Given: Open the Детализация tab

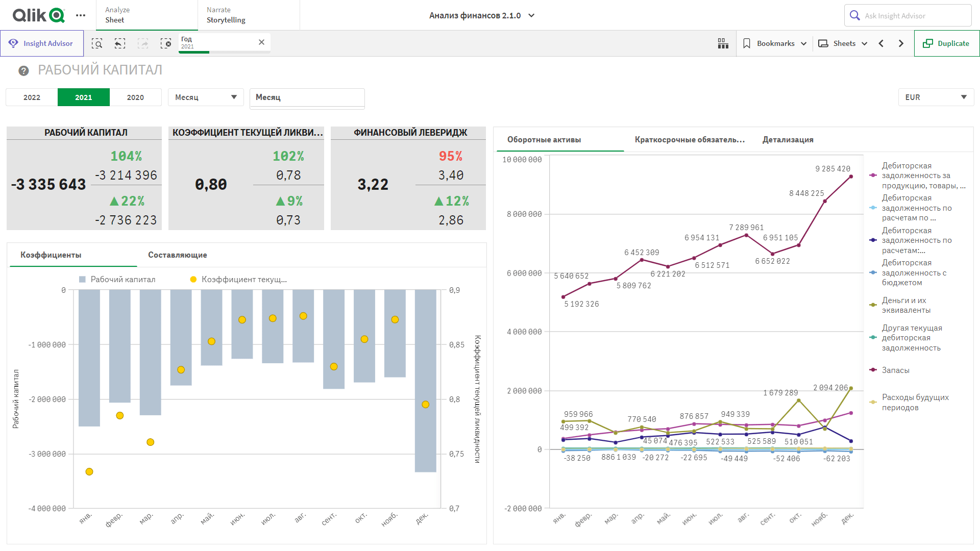Looking at the screenshot, I should click(x=788, y=140).
